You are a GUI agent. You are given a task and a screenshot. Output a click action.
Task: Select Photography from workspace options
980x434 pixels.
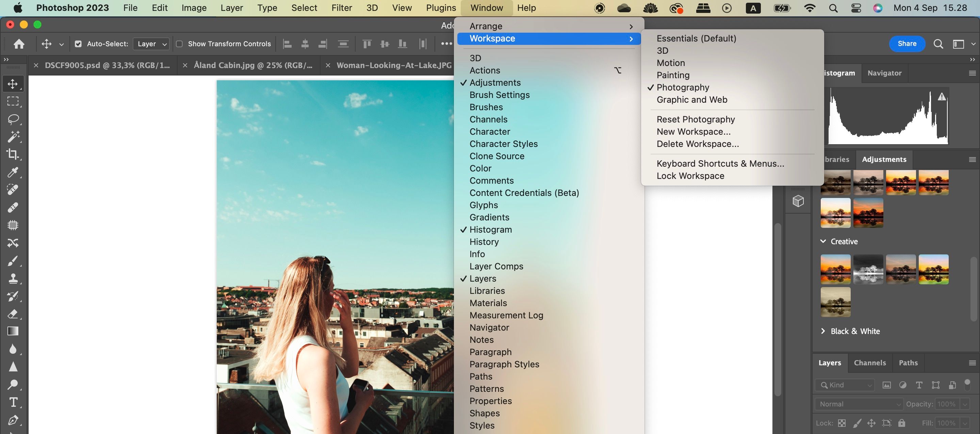[x=683, y=87]
